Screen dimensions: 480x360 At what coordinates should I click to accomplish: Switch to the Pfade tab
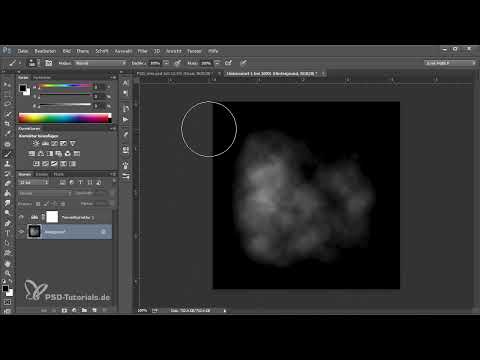click(58, 174)
